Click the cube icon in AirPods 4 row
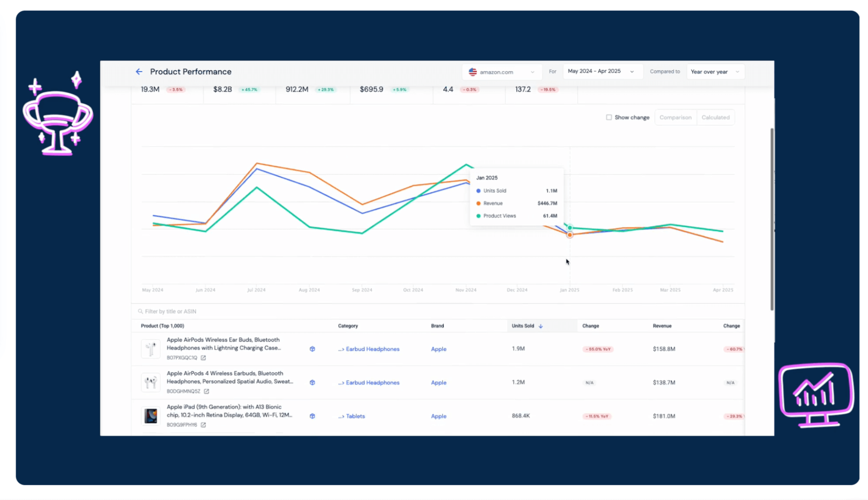 coord(312,382)
